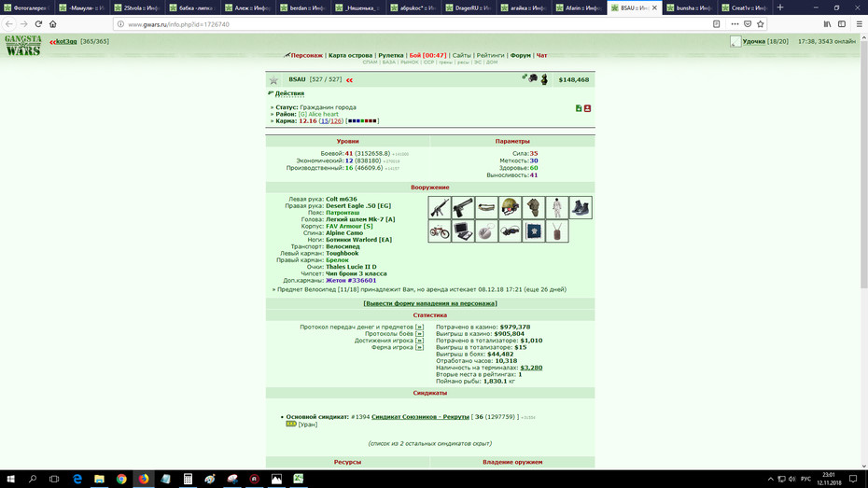Image resolution: width=868 pixels, height=488 pixels.
Task: Open the [G] Alice heart district link
Action: [x=318, y=114]
